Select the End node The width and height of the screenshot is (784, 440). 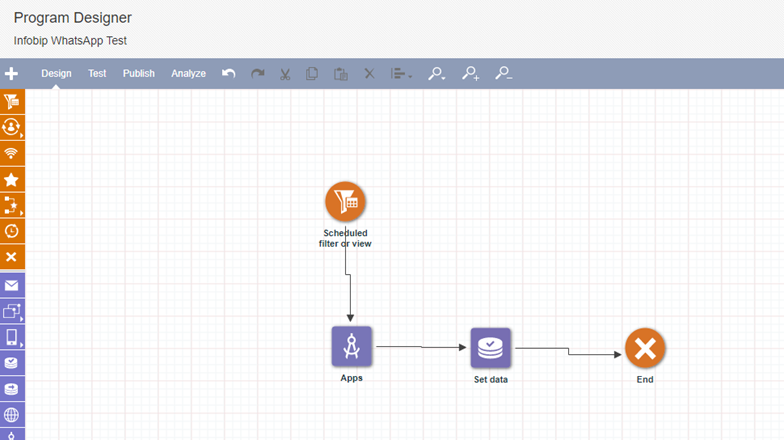[x=645, y=349]
